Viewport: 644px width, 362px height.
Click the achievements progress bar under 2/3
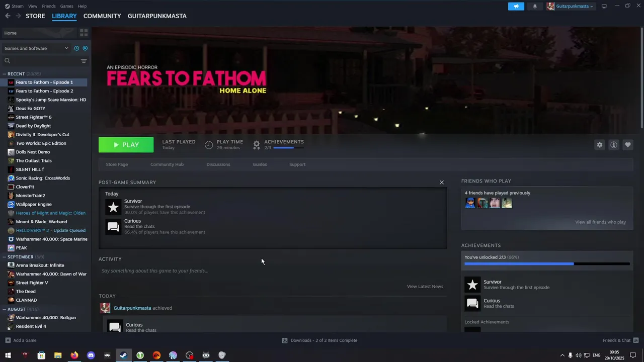click(x=288, y=148)
